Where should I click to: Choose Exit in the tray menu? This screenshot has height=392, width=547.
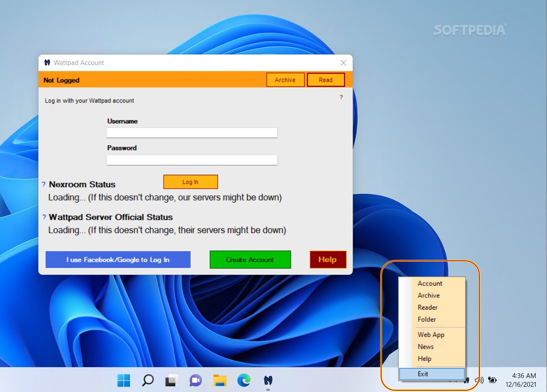tap(432, 374)
